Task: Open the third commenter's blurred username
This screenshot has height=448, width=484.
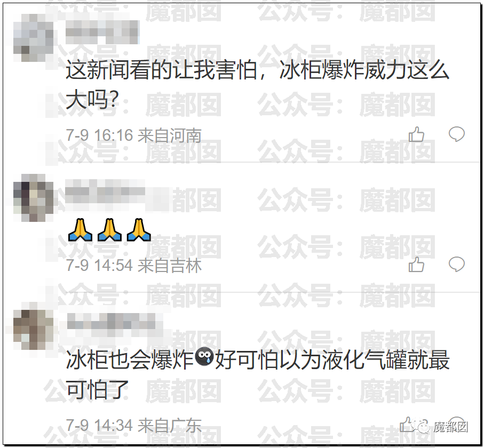Action: click(x=111, y=322)
